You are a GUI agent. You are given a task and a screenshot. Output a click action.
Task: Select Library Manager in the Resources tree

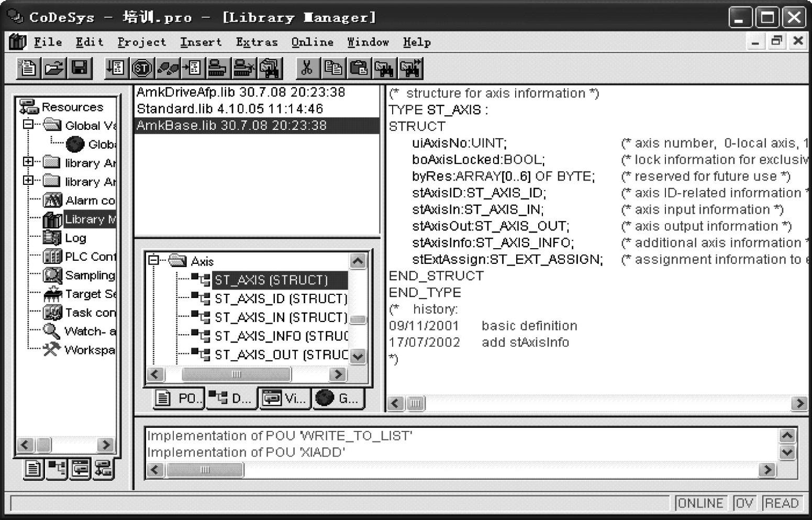79,219
